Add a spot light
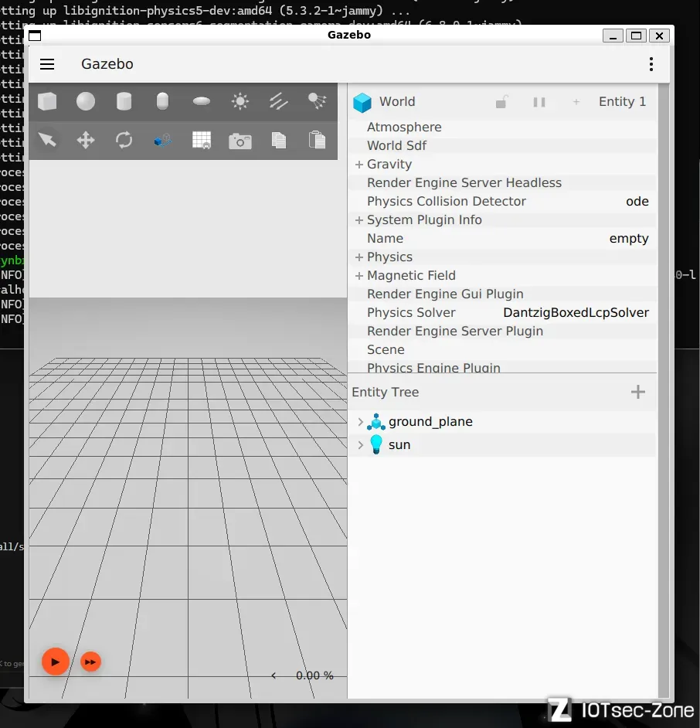The image size is (700, 728). pos(317,100)
